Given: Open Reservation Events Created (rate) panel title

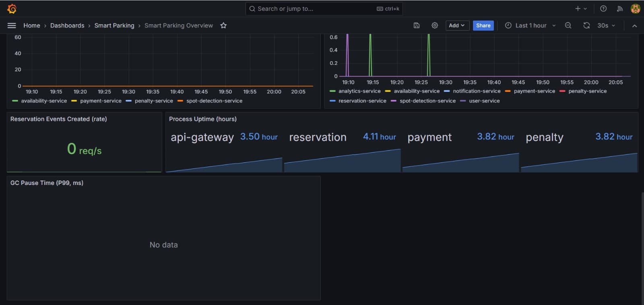Looking at the screenshot, I should tap(58, 119).
